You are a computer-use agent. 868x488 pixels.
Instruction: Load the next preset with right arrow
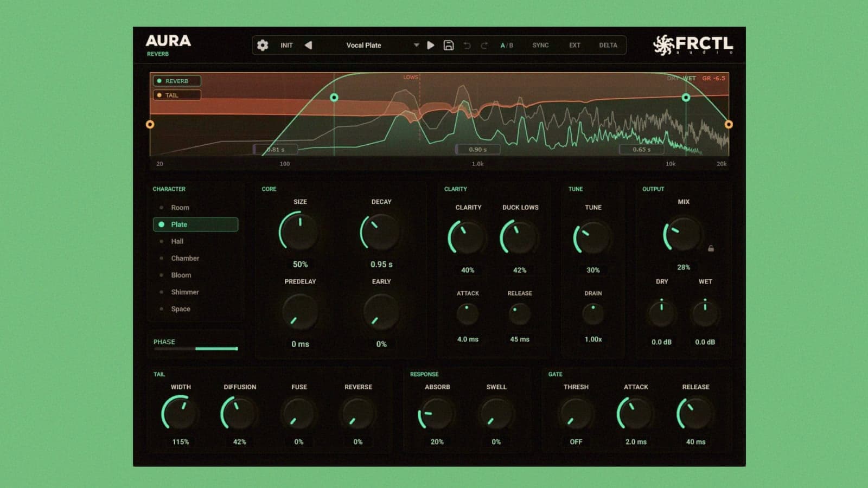tap(431, 45)
